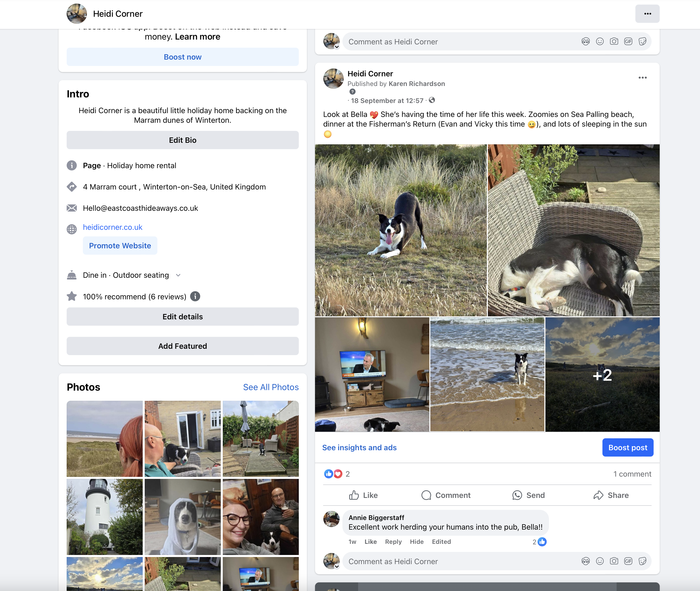Viewport: 700px width, 591px height.
Task: Switch commenting identity via top comment avatar
Action: (x=331, y=42)
